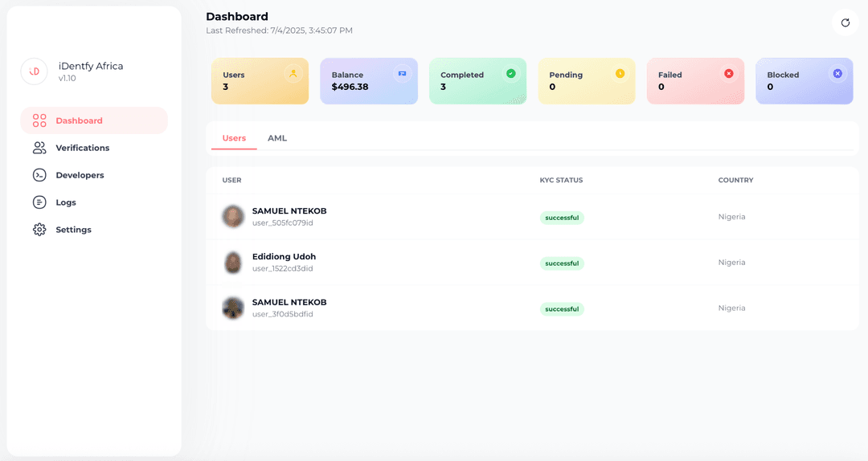Click the Pending card clock icon
Screen dimensions: 868x461
pos(620,74)
